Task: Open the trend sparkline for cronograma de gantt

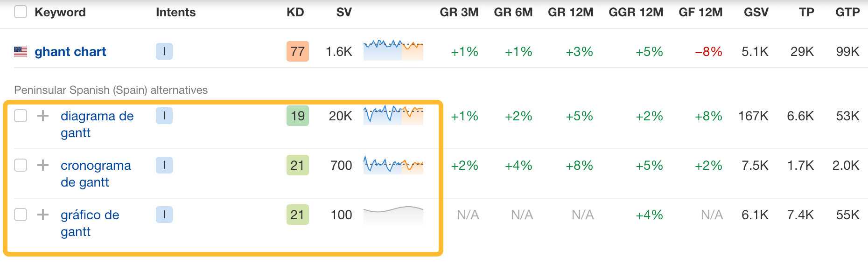Action: (393, 165)
